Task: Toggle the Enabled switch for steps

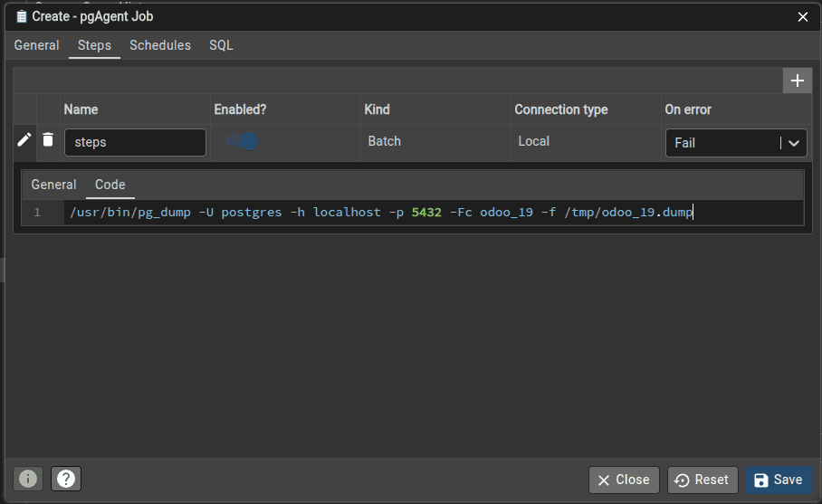Action: click(x=243, y=141)
